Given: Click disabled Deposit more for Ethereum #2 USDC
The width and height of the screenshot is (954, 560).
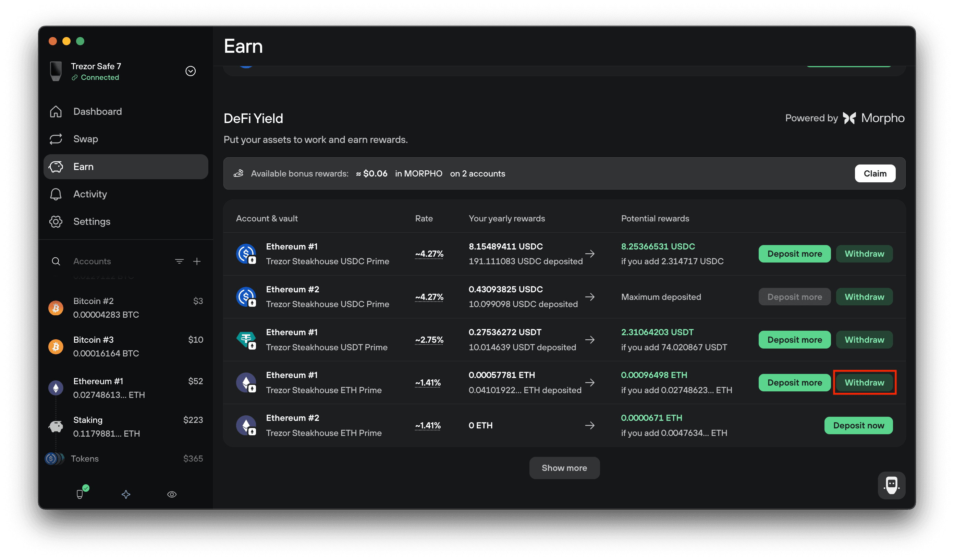Looking at the screenshot, I should pyautogui.click(x=794, y=297).
